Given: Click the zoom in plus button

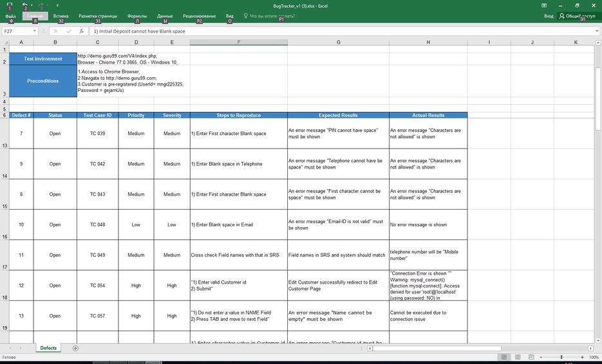Looking at the screenshot, I should pyautogui.click(x=583, y=357).
